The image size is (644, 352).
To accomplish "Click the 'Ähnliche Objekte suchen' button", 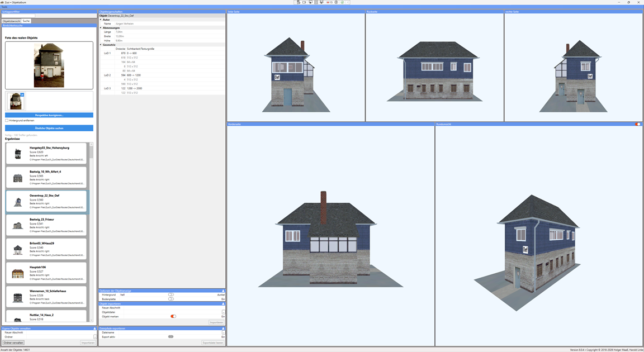I will click(49, 128).
